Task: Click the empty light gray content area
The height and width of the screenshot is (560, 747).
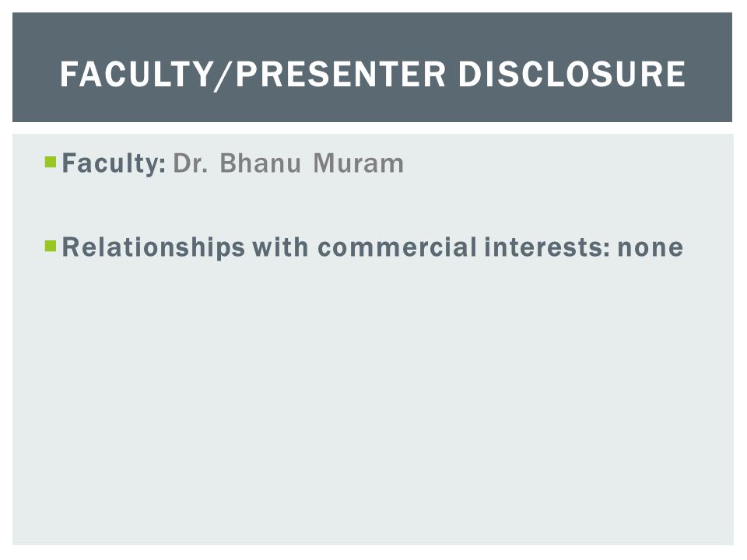Action: coord(373,404)
